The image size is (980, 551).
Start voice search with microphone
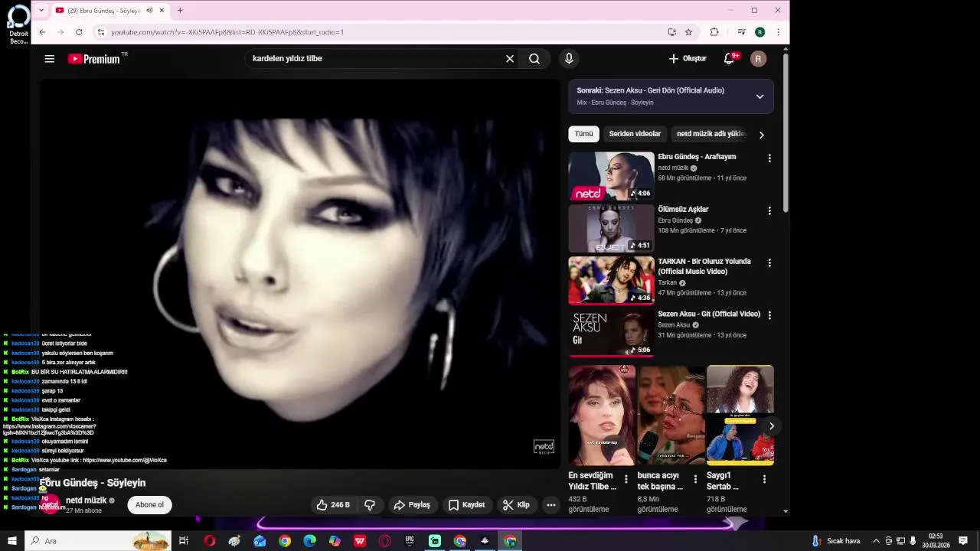pyautogui.click(x=569, y=59)
